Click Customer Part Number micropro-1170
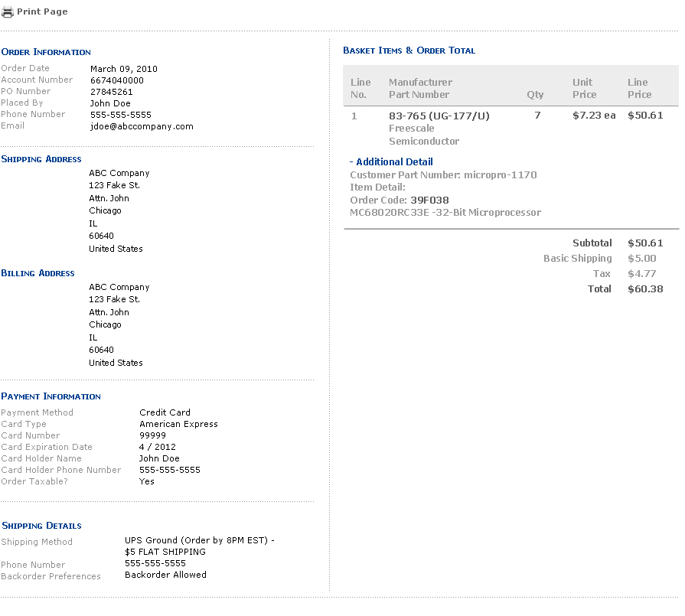Screen dimensions: 685x616 tap(443, 174)
